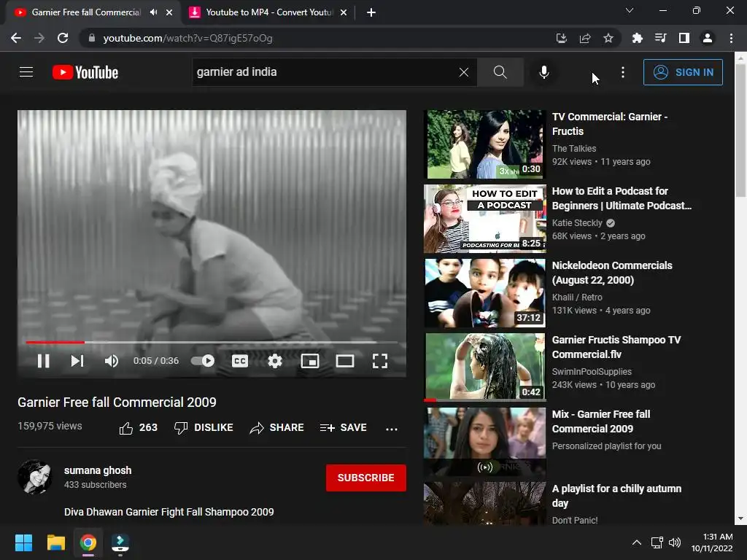Image resolution: width=747 pixels, height=560 pixels.
Task: Open a new tab with plus
Action: pyautogui.click(x=371, y=12)
